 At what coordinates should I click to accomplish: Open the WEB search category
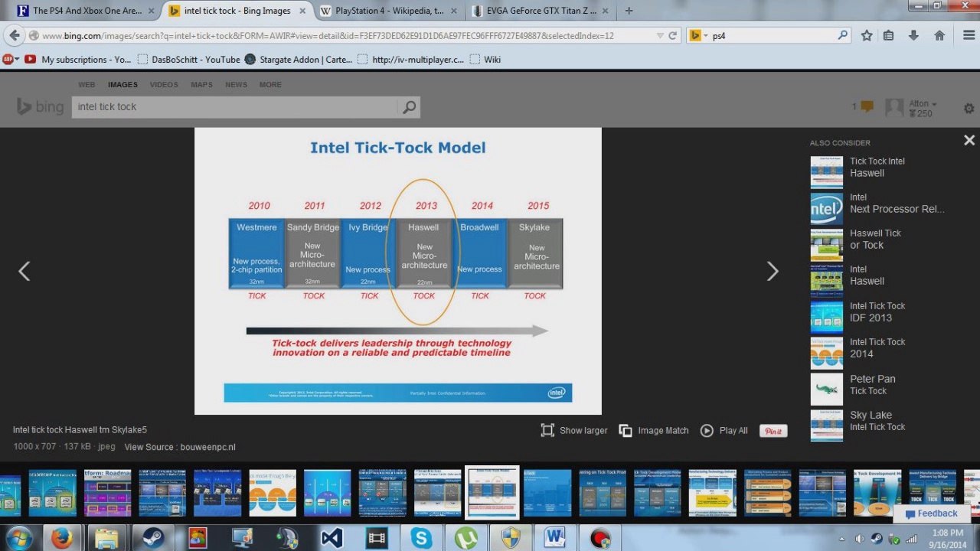[x=87, y=85]
